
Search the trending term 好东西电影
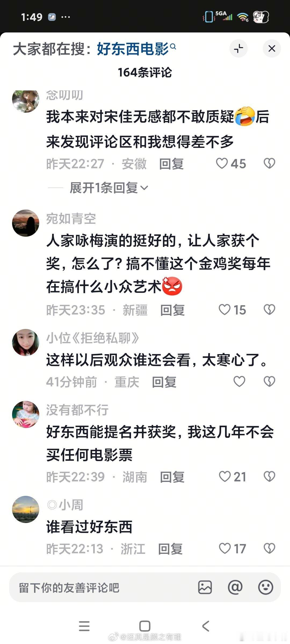(136, 49)
